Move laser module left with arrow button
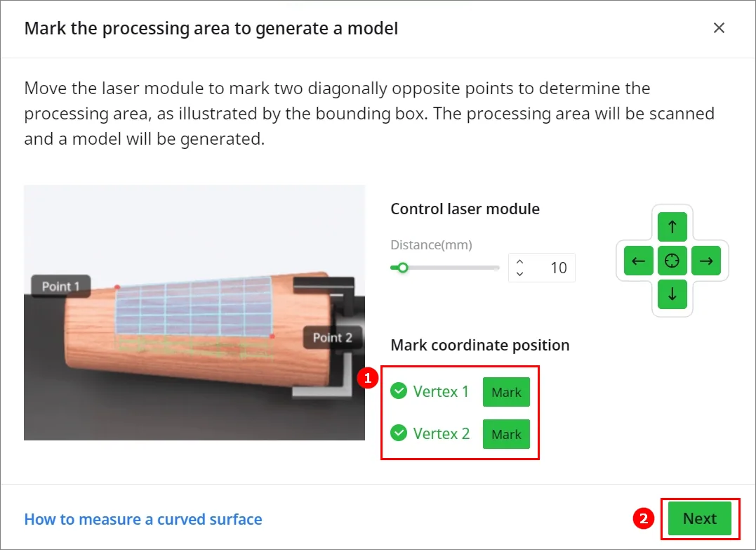Viewport: 756px width, 550px height. (x=638, y=261)
